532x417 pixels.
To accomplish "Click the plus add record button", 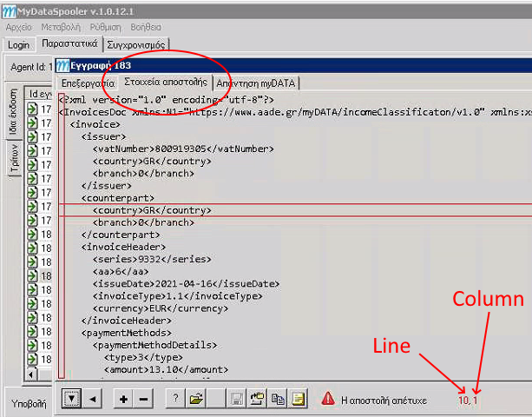I will (123, 399).
